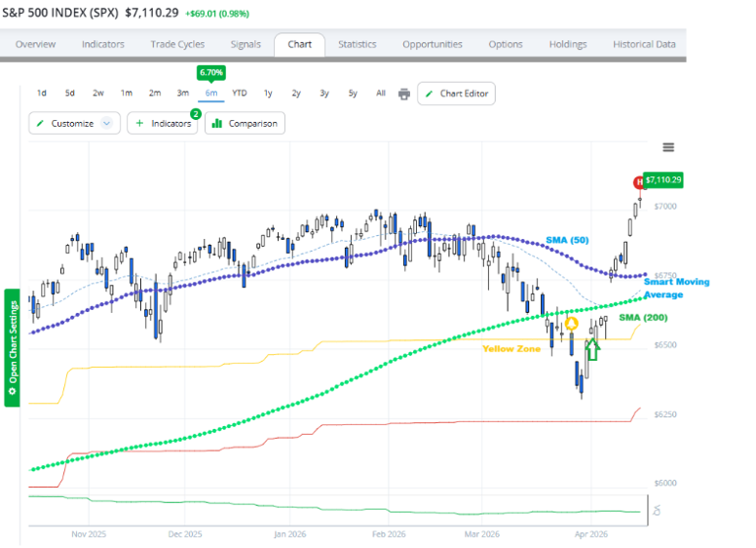This screenshot has width=756, height=548.
Task: Click the orange bell alert marker
Action: point(572,323)
